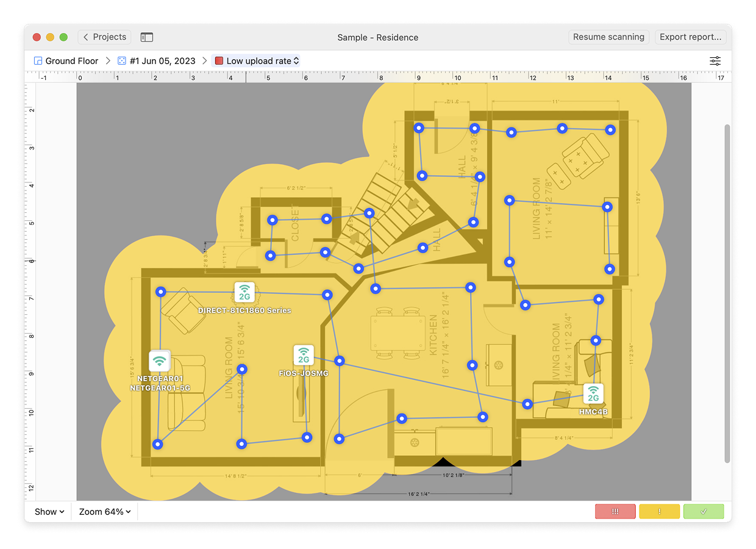Viewport: 756px width, 549px height.
Task: Select the HMC4B 2G access point icon
Action: pos(593,393)
